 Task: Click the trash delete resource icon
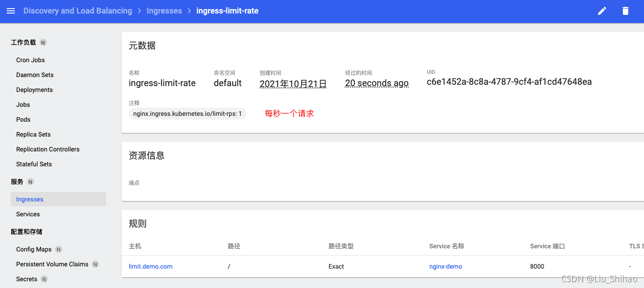(x=626, y=11)
